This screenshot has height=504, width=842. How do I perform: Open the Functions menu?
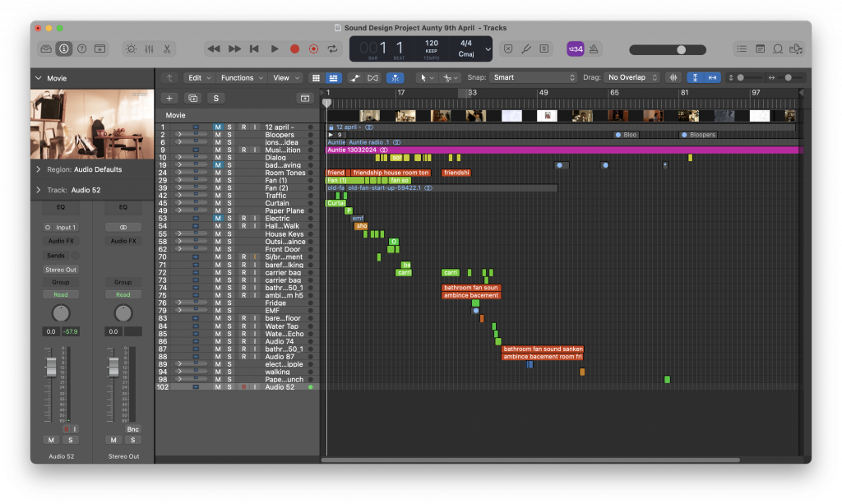pyautogui.click(x=242, y=78)
